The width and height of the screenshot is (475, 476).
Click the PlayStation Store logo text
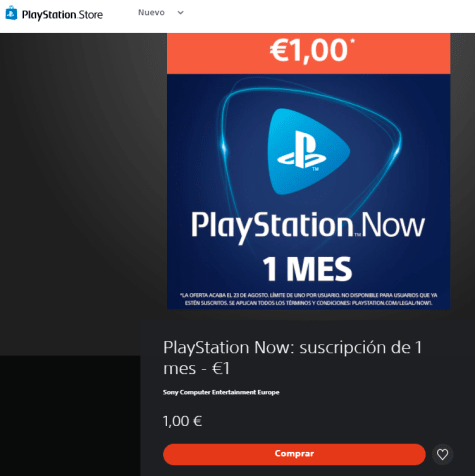click(62, 15)
